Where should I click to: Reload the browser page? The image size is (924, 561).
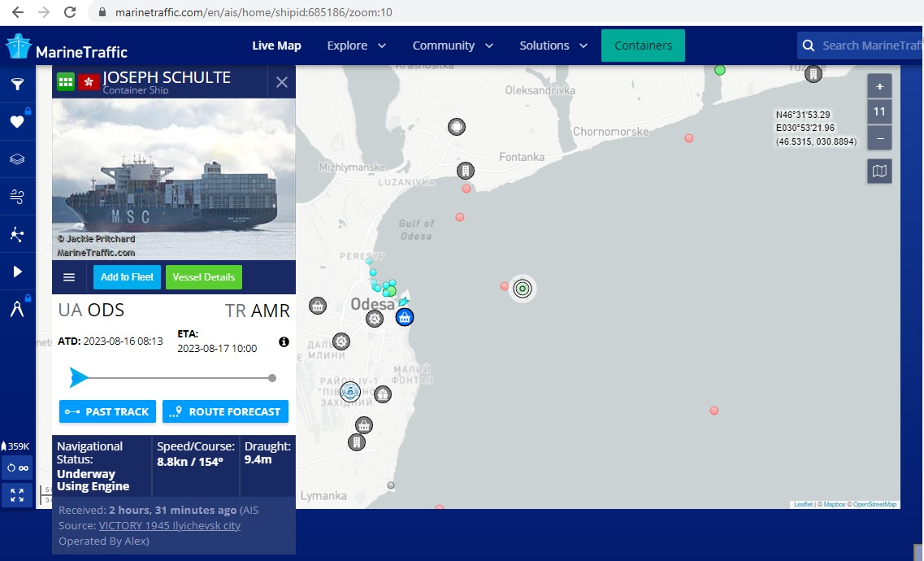point(70,11)
